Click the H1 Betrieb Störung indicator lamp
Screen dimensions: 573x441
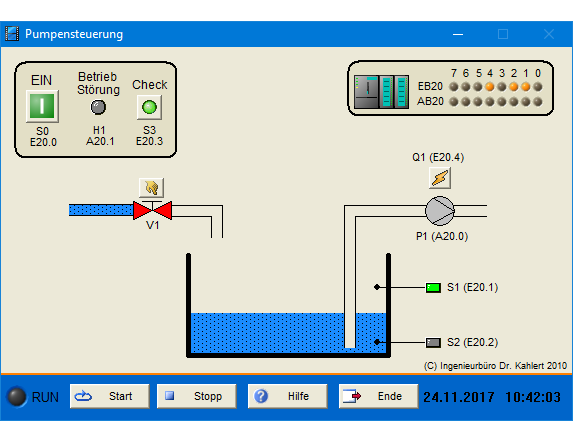(98, 107)
